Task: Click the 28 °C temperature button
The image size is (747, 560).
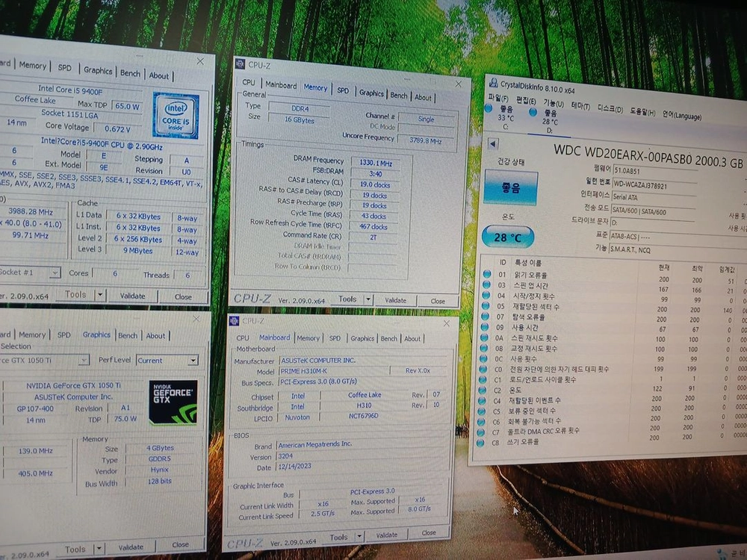Action: (x=507, y=237)
